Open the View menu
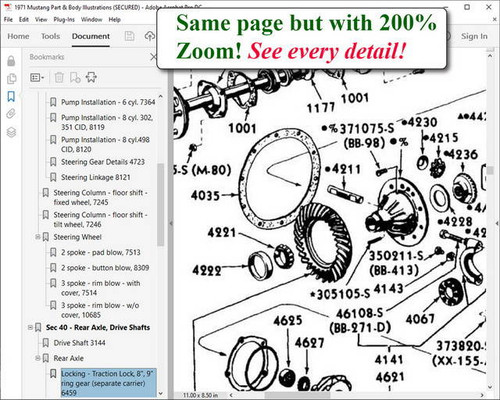 click(x=41, y=20)
